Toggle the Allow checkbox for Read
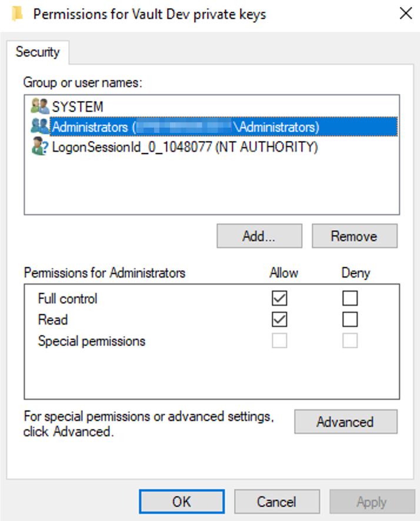The height and width of the screenshot is (521, 420). 279,320
